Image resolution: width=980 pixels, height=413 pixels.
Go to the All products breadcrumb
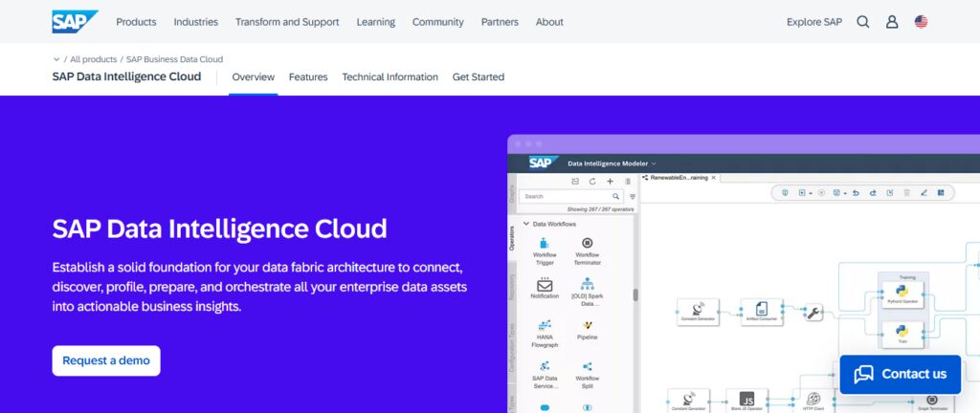point(93,59)
